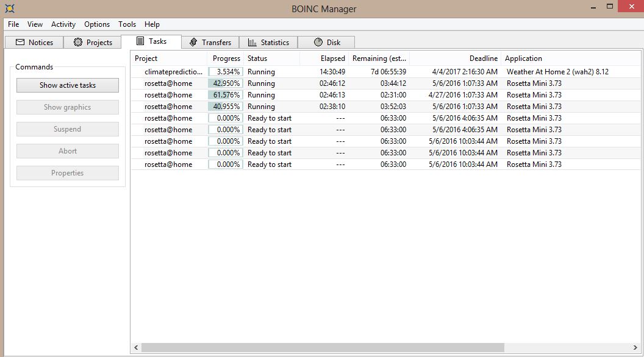Click the 03:44:12 remaining time

(393, 83)
